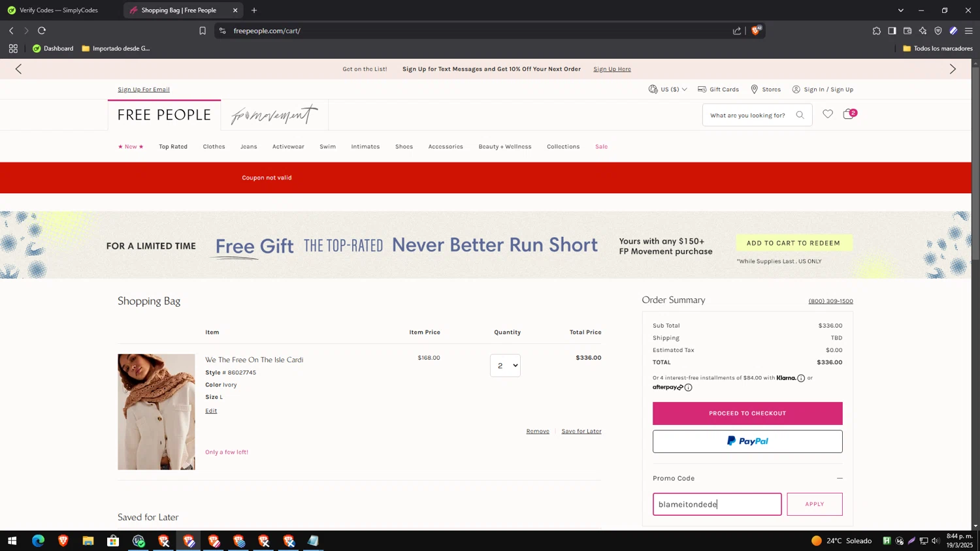Viewport: 980px width, 551px height.
Task: Apply the entered promo code
Action: click(814, 504)
